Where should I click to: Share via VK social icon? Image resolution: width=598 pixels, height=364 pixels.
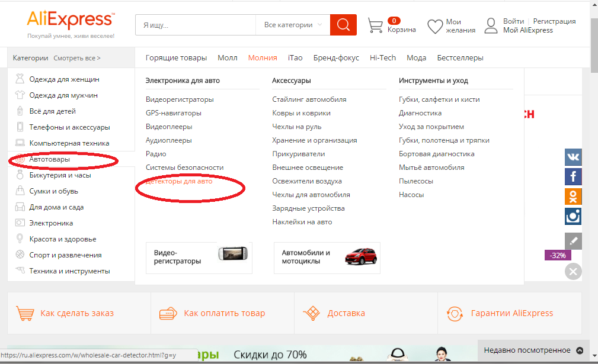tap(573, 157)
